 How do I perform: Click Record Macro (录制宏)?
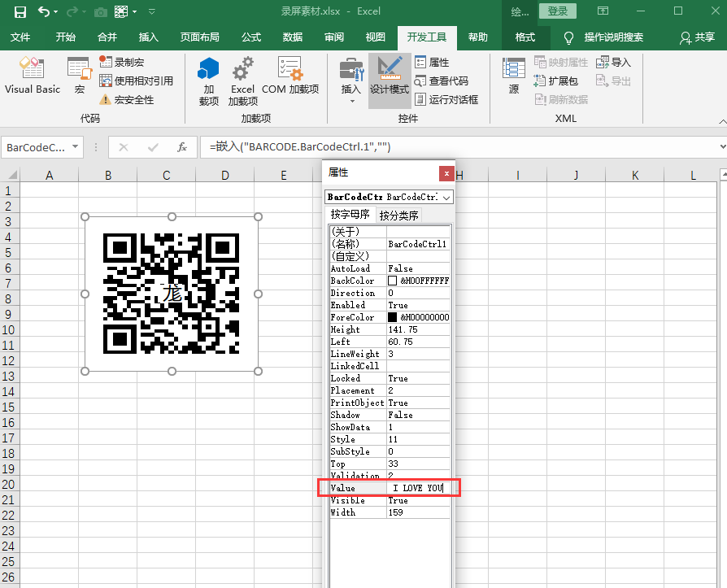[128, 62]
